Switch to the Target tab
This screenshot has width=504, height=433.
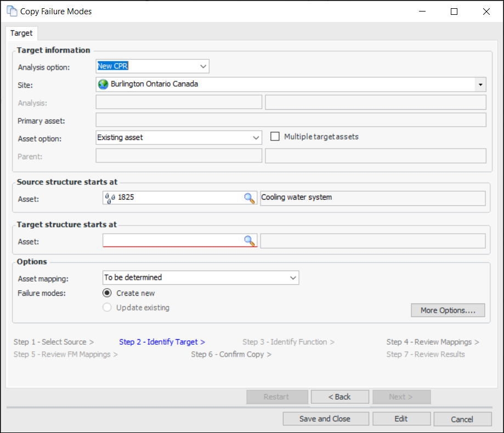(21, 33)
